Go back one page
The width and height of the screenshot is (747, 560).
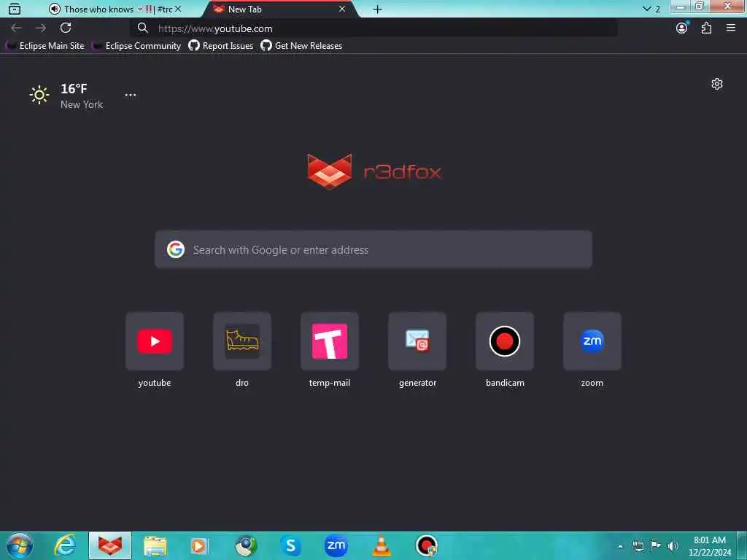click(16, 28)
